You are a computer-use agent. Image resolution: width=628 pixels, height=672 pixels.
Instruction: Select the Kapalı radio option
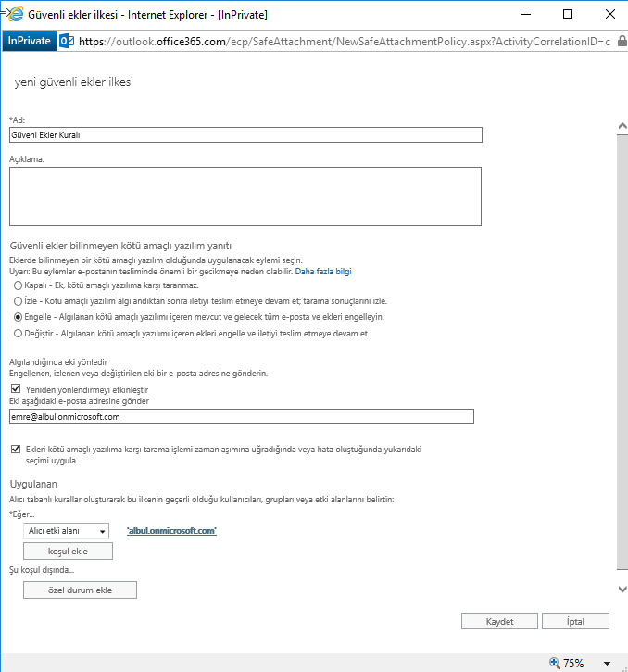coord(18,285)
